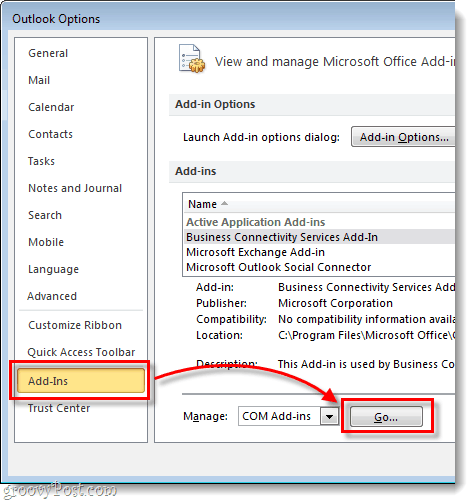Choose the Search options category
Image resolution: width=475 pixels, height=504 pixels.
point(45,215)
